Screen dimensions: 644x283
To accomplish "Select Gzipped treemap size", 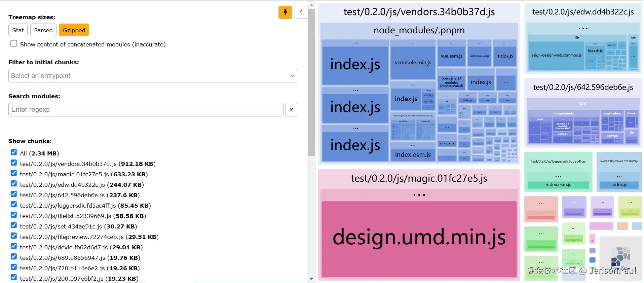I will pos(74,30).
